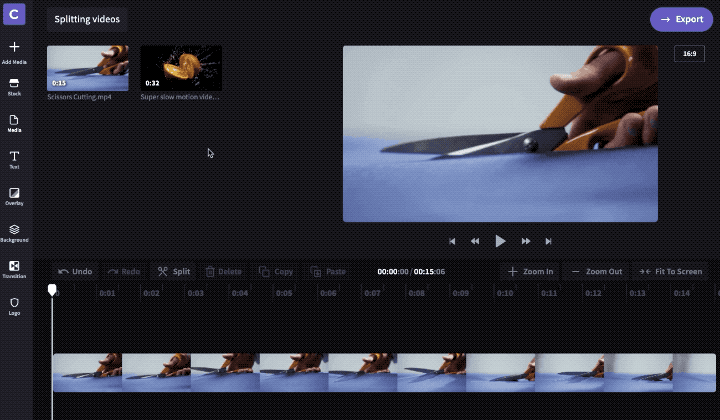Change the 16:9 aspect ratio

[x=689, y=54]
